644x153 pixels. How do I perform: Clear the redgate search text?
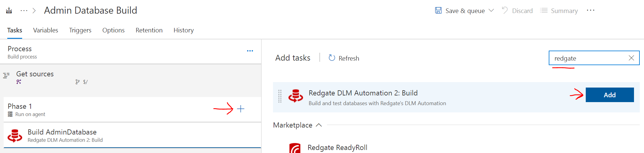click(x=631, y=58)
